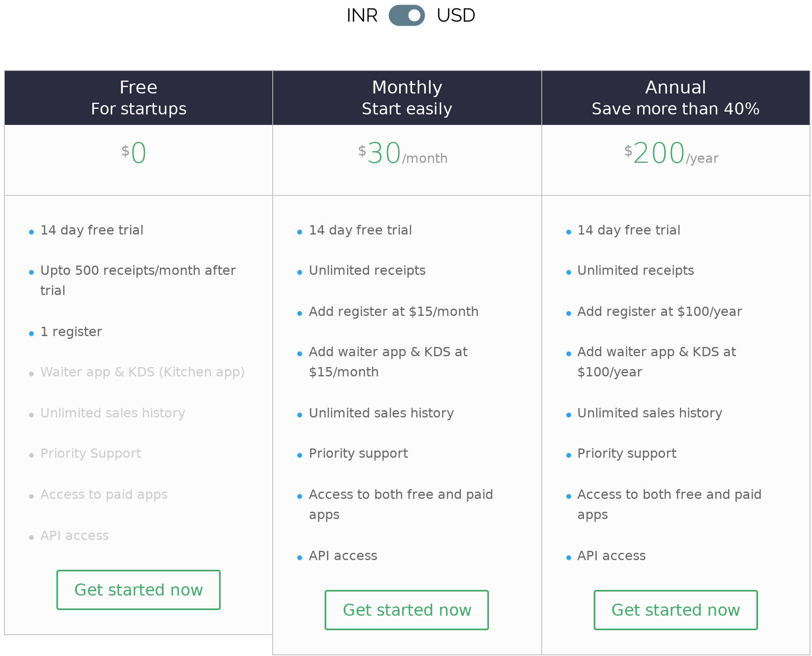Select the USD currency label
The height and width of the screenshot is (656, 812).
coord(456,16)
